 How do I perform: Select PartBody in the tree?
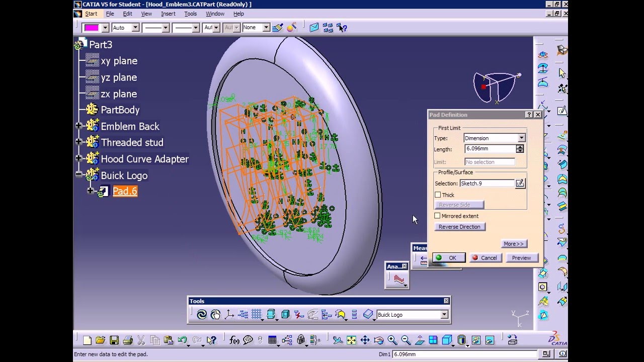(120, 110)
